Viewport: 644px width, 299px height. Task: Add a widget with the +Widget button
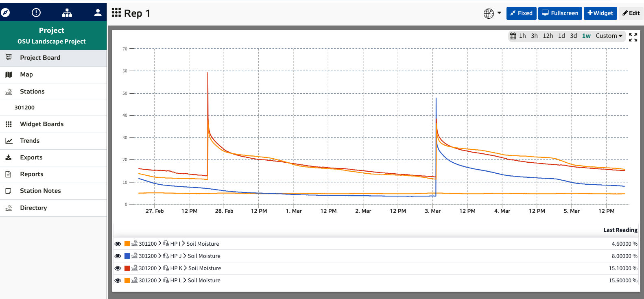[x=600, y=13]
